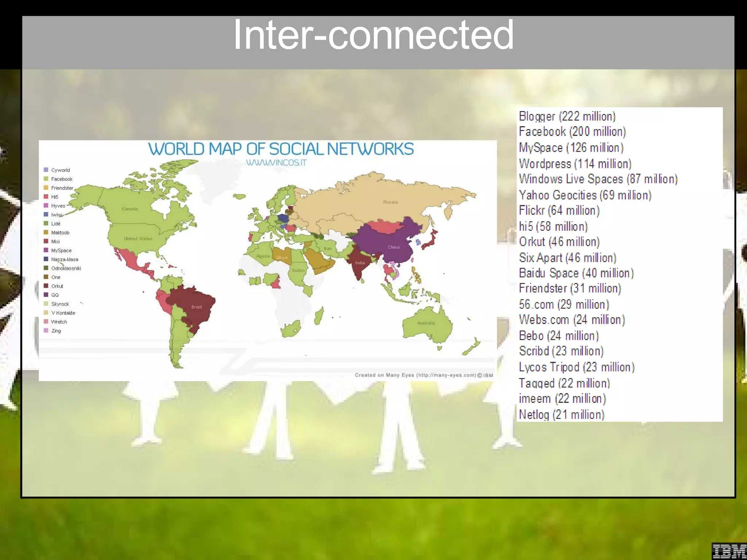Click Canada on the world map
747x560 pixels.
coord(129,209)
